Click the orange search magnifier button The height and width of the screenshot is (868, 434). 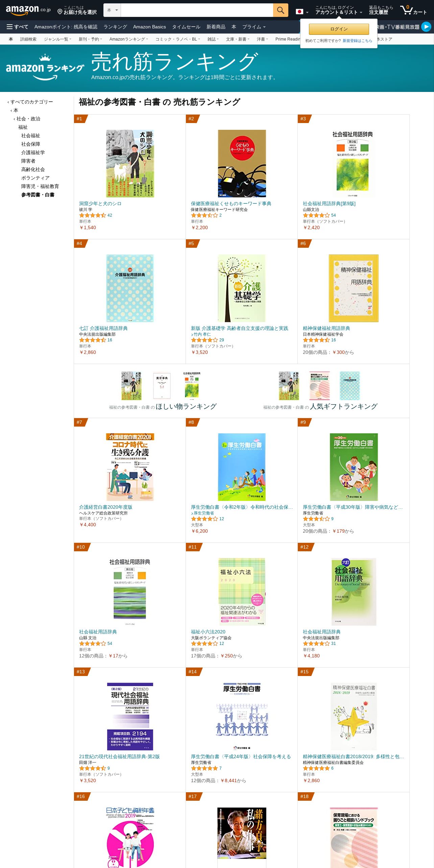[x=281, y=10]
